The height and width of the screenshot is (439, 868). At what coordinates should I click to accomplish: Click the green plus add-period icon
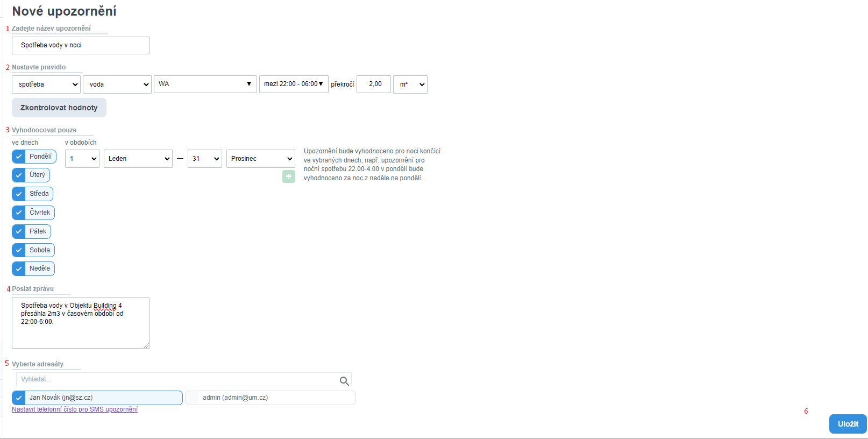point(289,176)
